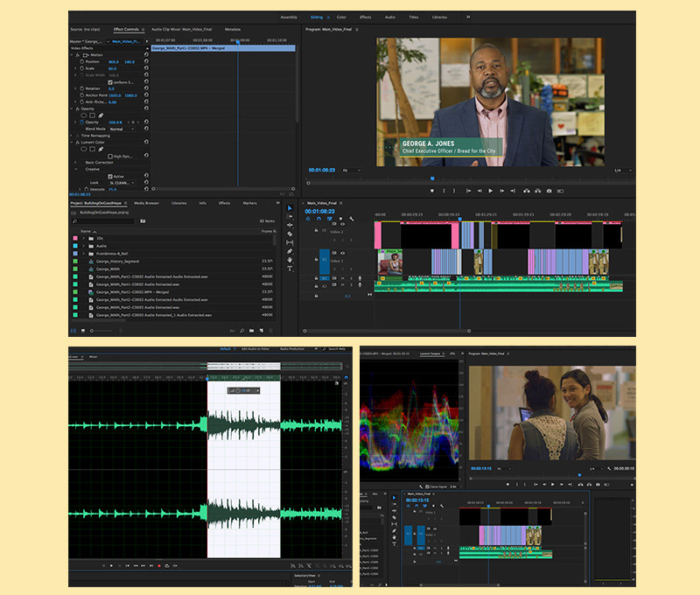Click Export Frame camera icon
Image resolution: width=700 pixels, height=595 pixels.
tap(549, 191)
